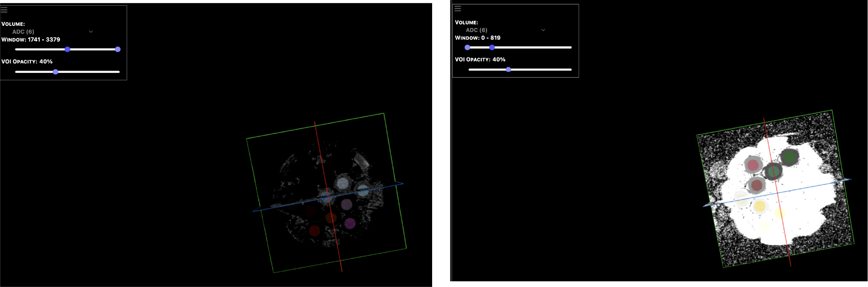
Task: Click the lower window handle at 1741 in the left panel
Action: click(67, 49)
